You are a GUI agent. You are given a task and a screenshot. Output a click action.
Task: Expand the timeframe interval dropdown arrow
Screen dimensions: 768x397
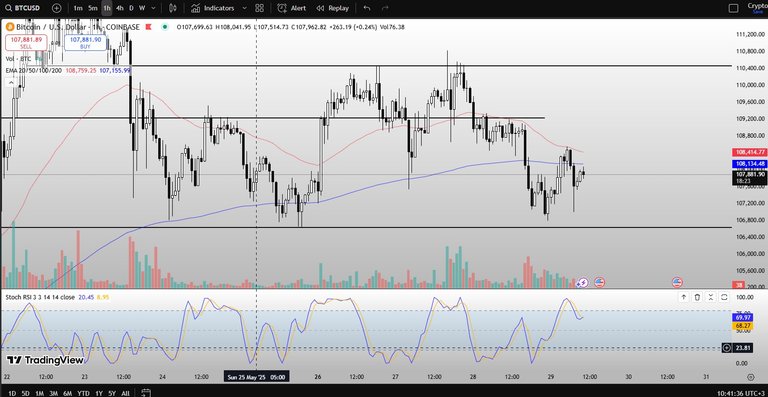[154, 8]
